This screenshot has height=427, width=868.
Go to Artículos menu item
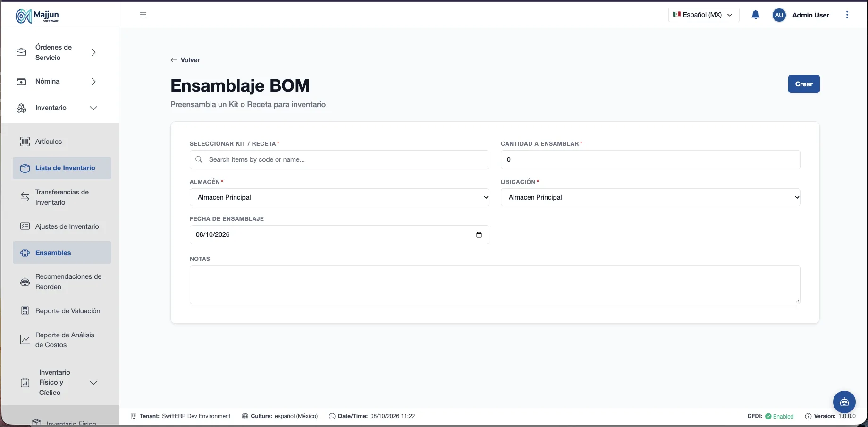click(x=62, y=142)
